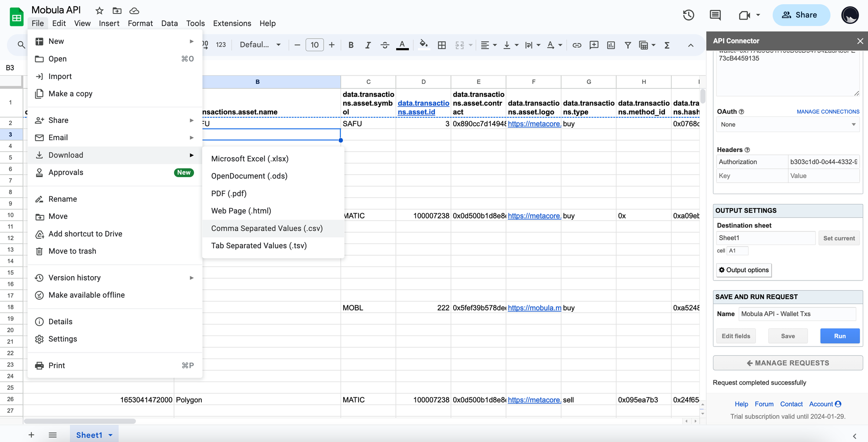Viewport: 868px width, 442px height.
Task: Add a new sheet
Action: point(31,435)
